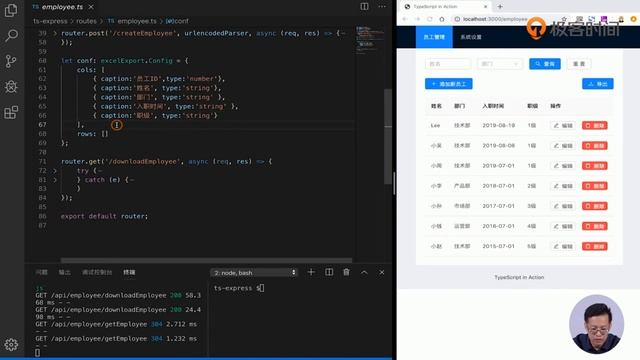Image resolution: width=640 pixels, height=360 pixels.
Task: Open the '2: node, bash' terminal selector
Action: pyautogui.click(x=254, y=272)
